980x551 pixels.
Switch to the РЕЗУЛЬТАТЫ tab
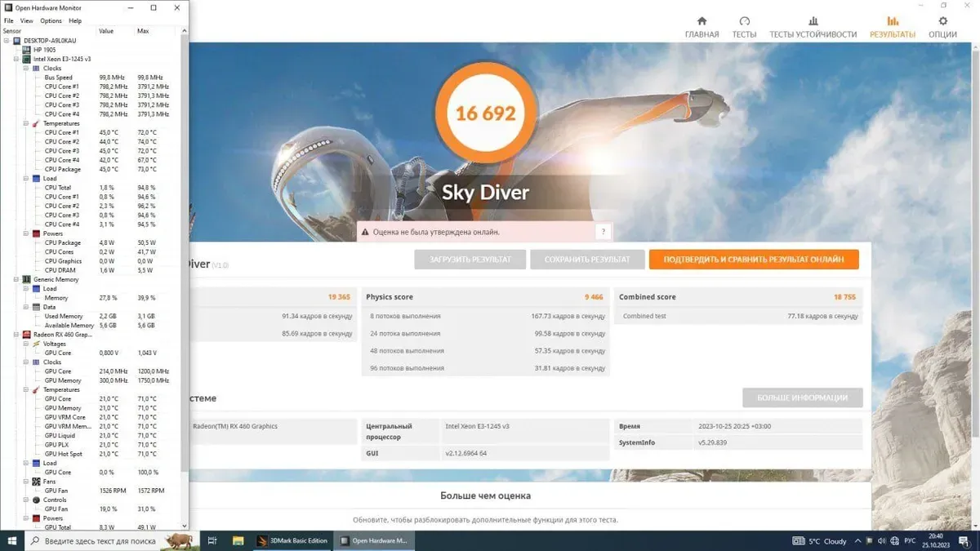[892, 27]
